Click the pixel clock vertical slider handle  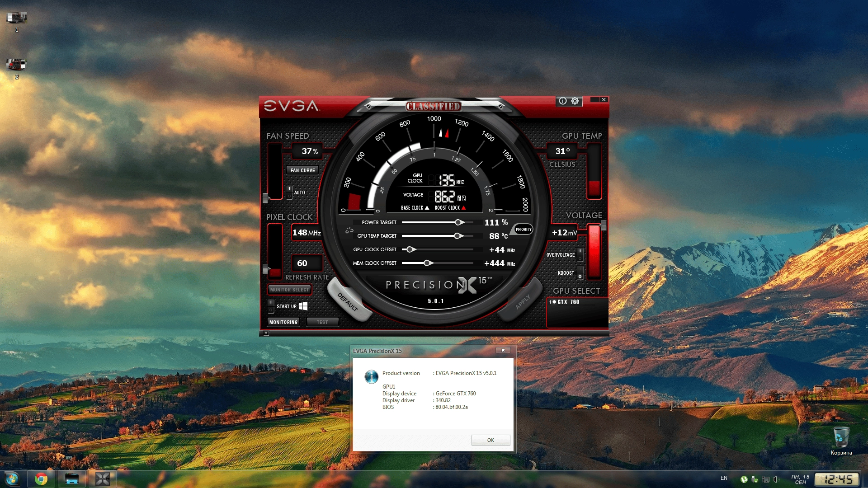point(265,269)
